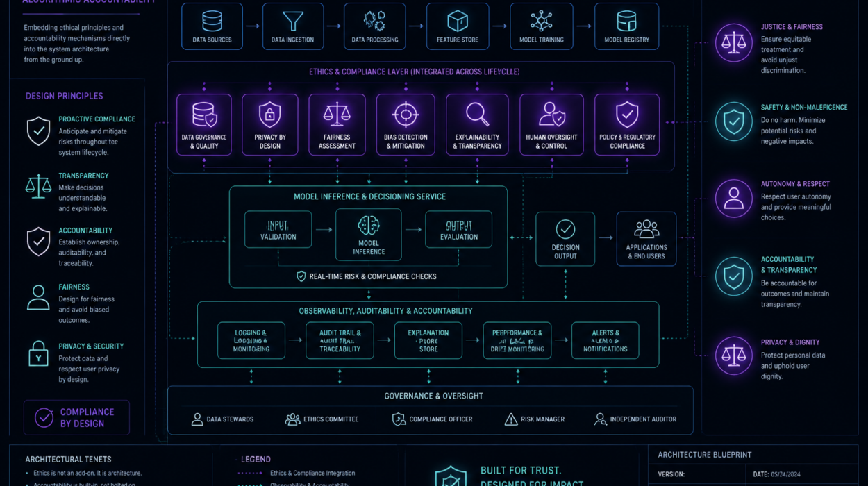This screenshot has height=486, width=868.
Task: Select the Audit Trail & Traceability box
Action: (x=340, y=340)
